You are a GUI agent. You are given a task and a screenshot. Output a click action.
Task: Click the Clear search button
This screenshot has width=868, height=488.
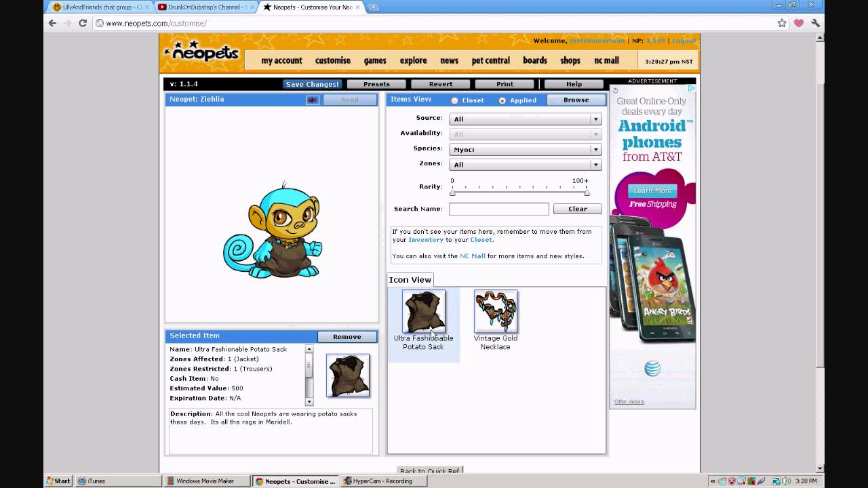coord(578,209)
